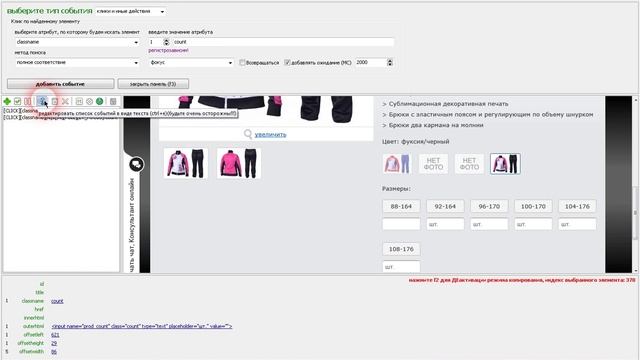Click the добавить событие button
Screen dimensions: 640x360
tap(60, 84)
